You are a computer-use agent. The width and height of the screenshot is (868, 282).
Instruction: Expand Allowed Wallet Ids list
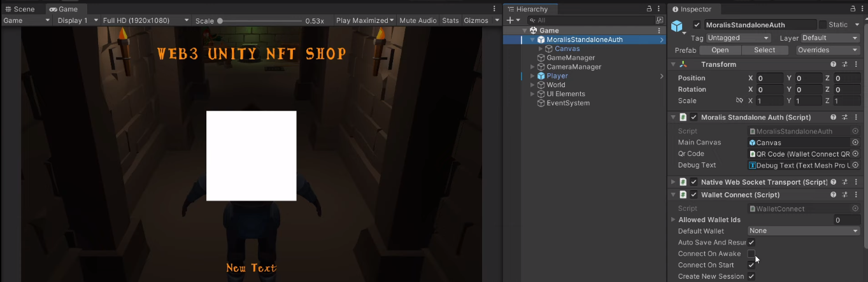click(674, 220)
